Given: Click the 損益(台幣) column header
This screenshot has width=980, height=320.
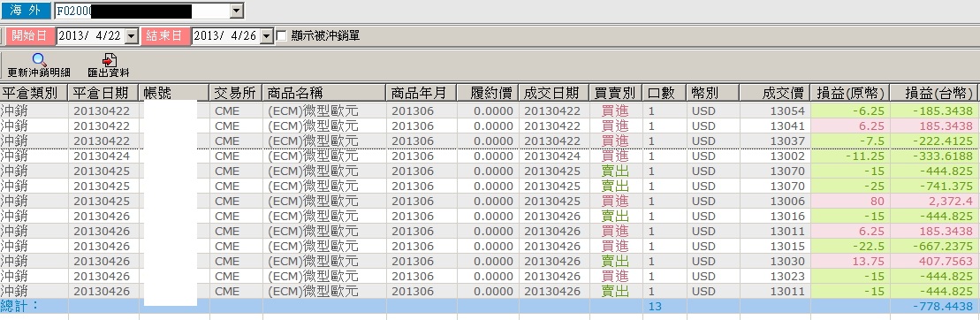Looking at the screenshot, I should tap(934, 94).
